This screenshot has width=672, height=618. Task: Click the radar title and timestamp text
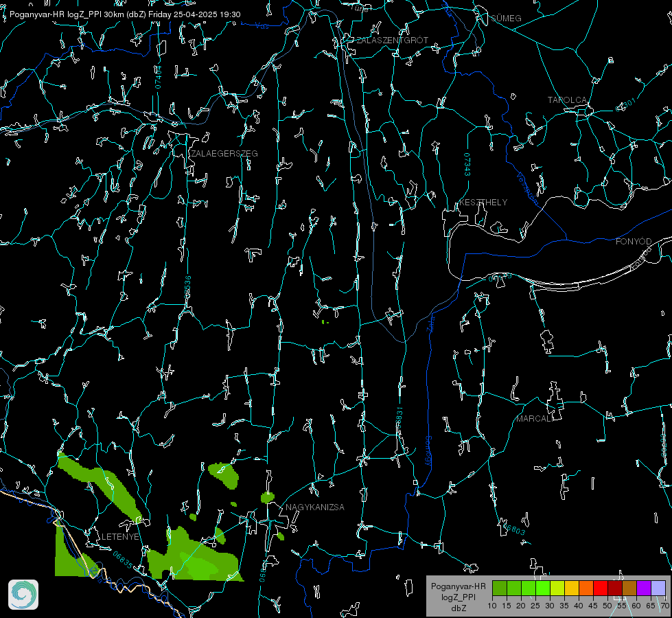[x=125, y=14]
